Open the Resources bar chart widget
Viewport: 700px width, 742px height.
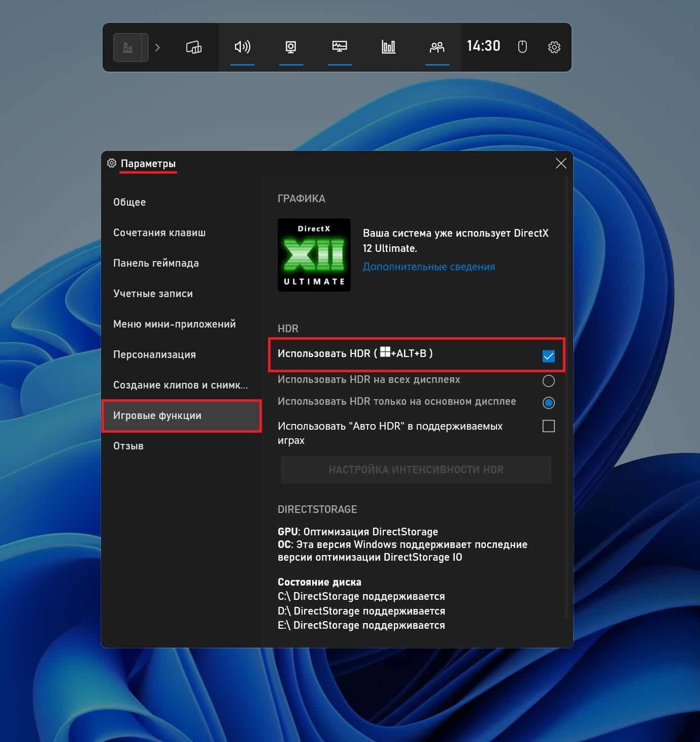pos(388,47)
